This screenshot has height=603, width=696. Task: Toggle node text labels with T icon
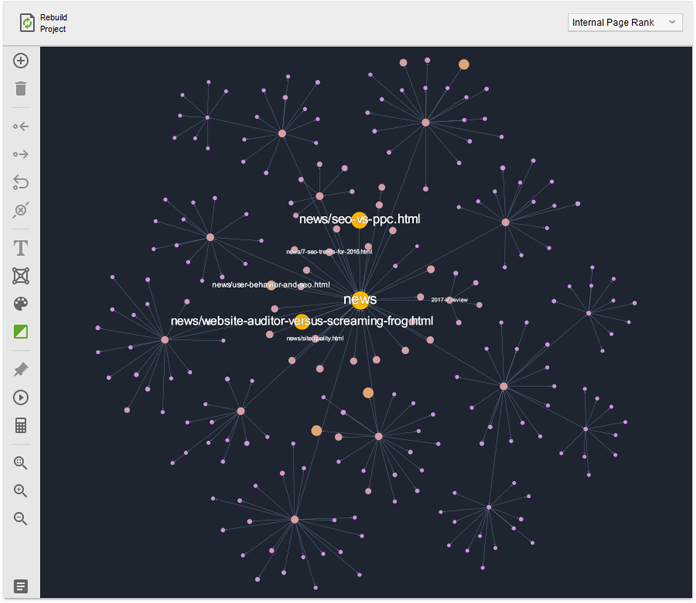tap(20, 248)
